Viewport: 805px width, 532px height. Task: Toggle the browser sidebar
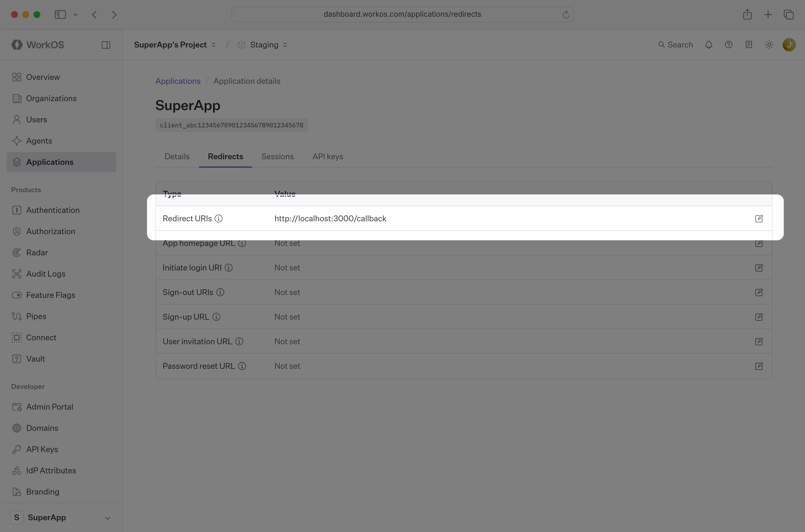[60, 15]
